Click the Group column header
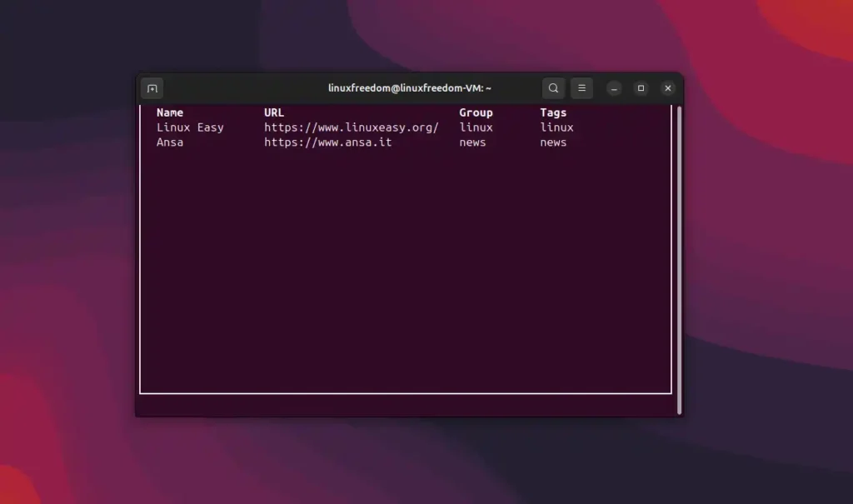This screenshot has height=504, width=853. (476, 112)
